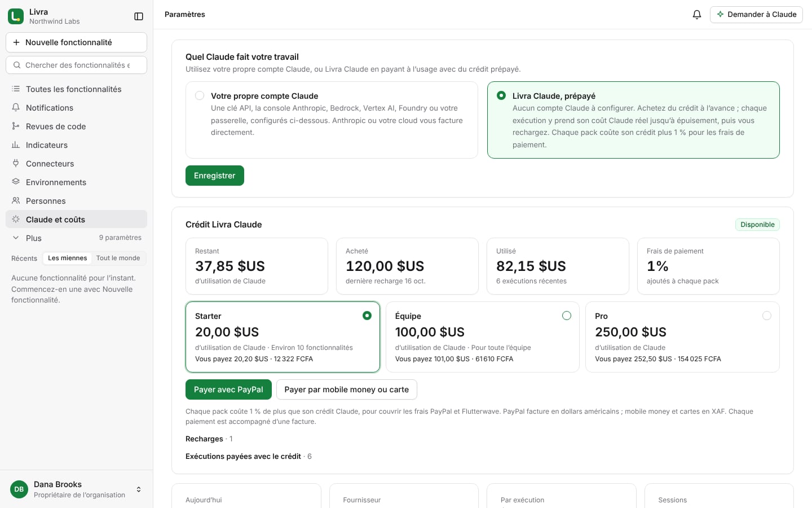Click Payer avec PayPal

coord(228,389)
